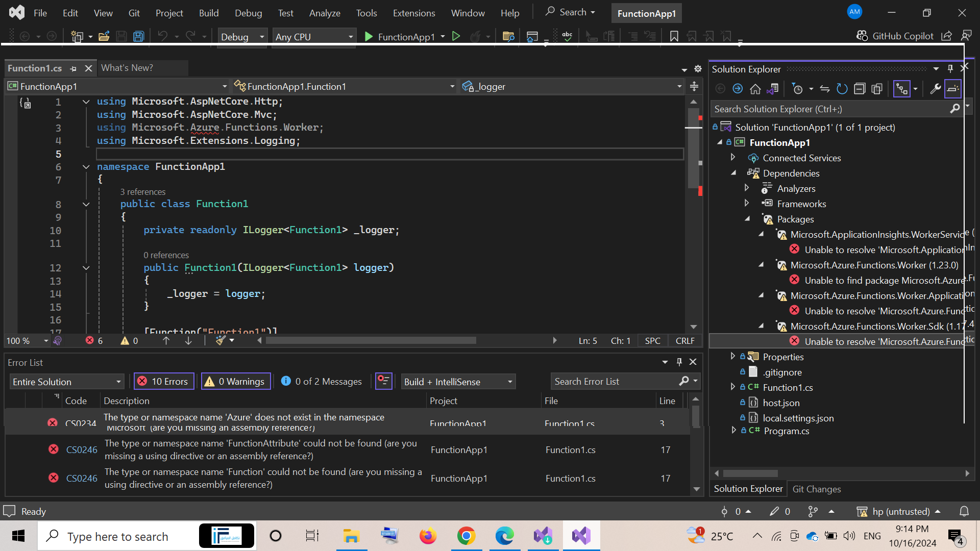This screenshot has height=551, width=980.
Task: Click the code cleanup brush icon
Action: 220,341
